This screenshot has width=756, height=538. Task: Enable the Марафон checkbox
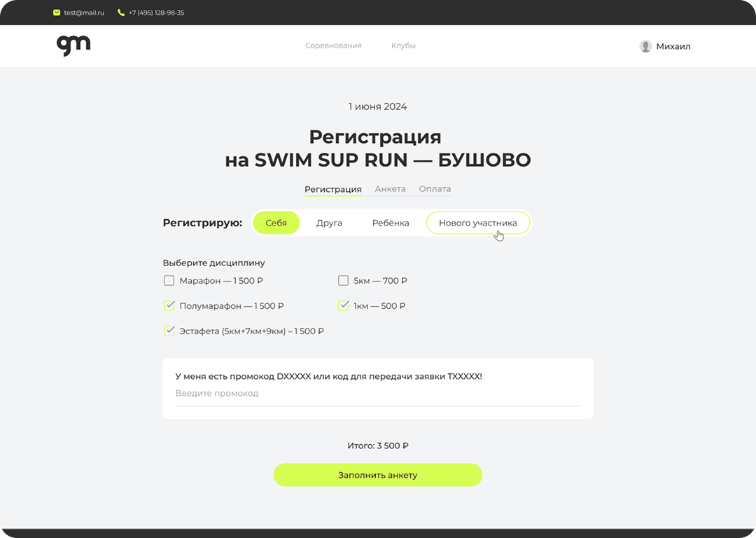pyautogui.click(x=169, y=281)
